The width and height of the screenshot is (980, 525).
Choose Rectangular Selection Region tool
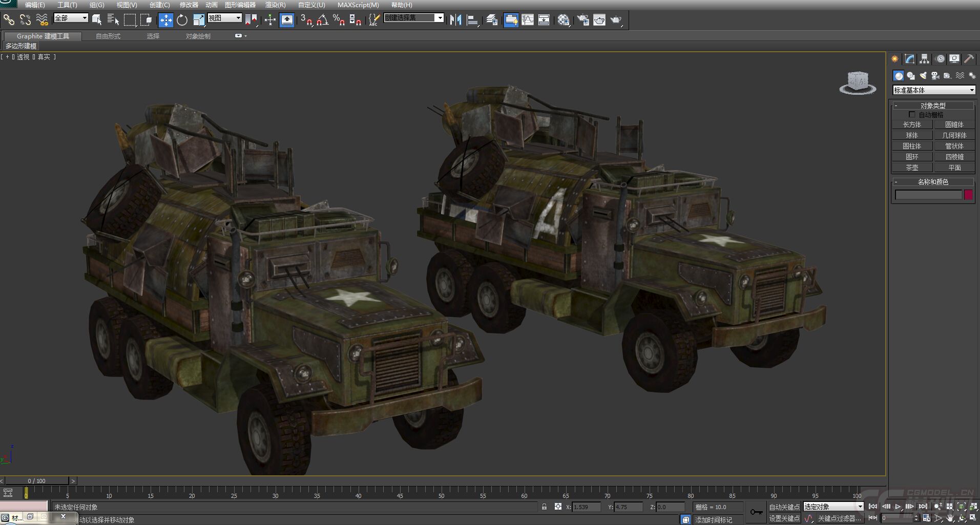coord(130,20)
